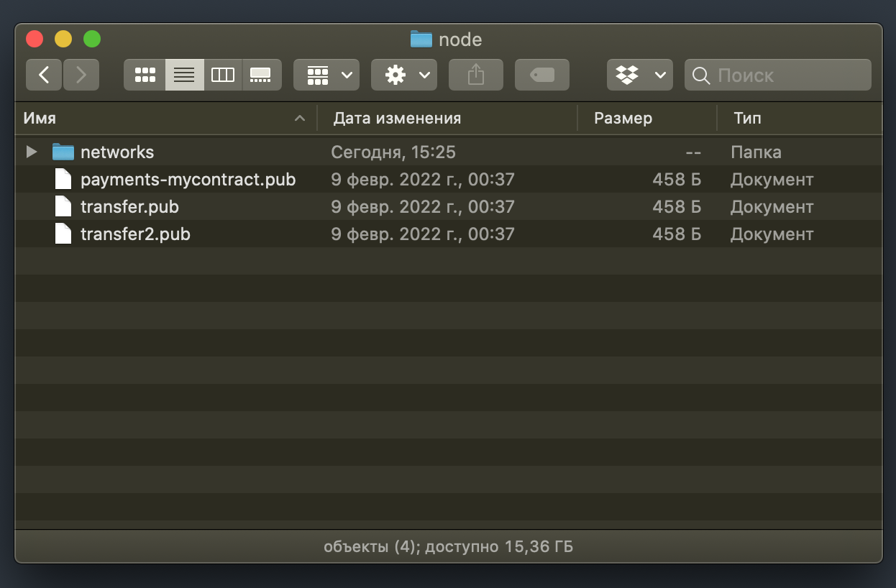Click the networks folder icon
This screenshot has height=588, width=896.
pos(63,152)
